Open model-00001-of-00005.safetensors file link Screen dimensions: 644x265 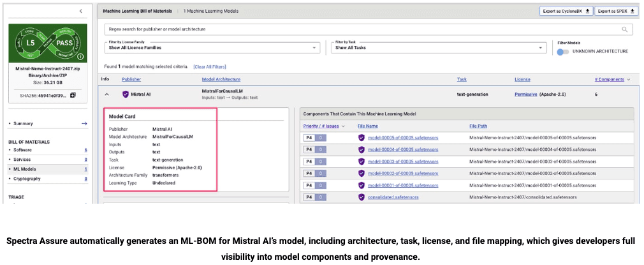click(x=403, y=185)
